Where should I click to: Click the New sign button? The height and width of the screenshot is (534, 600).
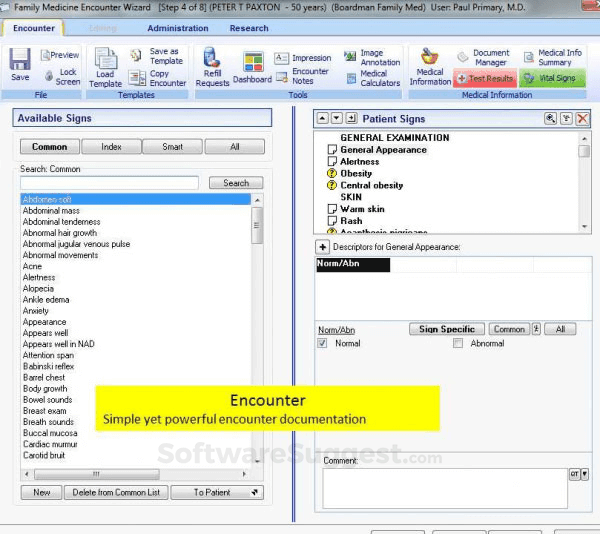click(41, 492)
